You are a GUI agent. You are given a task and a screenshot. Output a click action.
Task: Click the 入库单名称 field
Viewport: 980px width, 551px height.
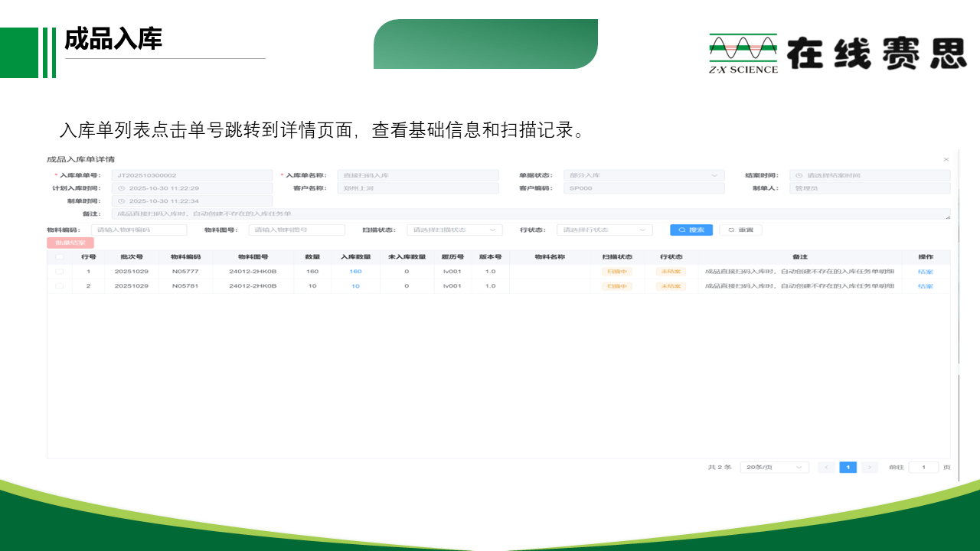point(418,175)
